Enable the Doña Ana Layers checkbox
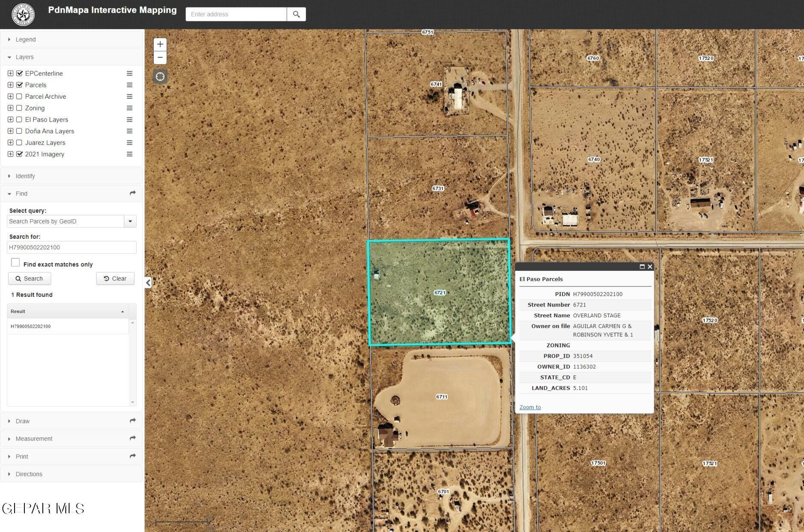 [19, 131]
